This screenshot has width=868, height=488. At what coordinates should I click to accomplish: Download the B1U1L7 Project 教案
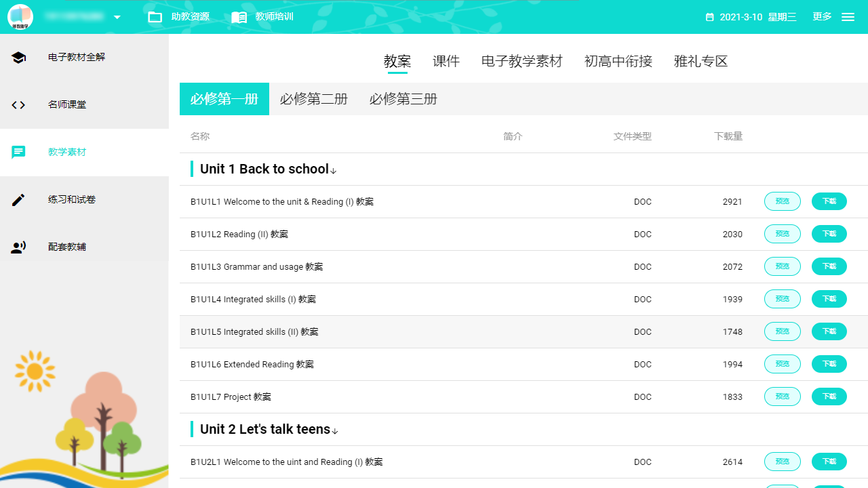829,396
